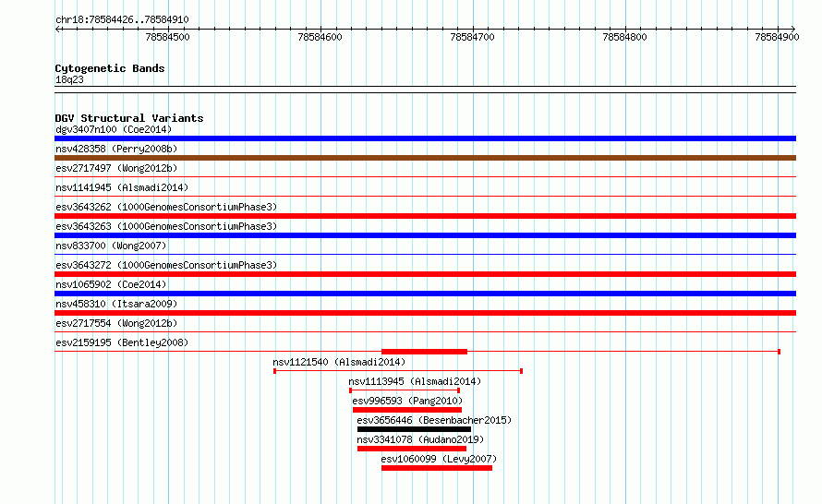
Task: Click the 18q23 band label
Action: pyautogui.click(x=69, y=79)
